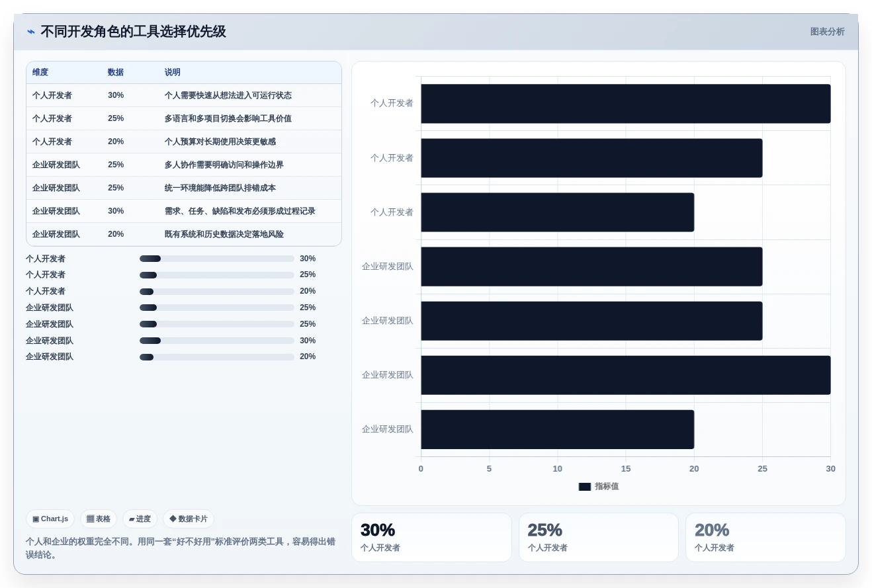
Task: Select the cell 既有系统和历史数据决定落地风险
Action: click(224, 235)
